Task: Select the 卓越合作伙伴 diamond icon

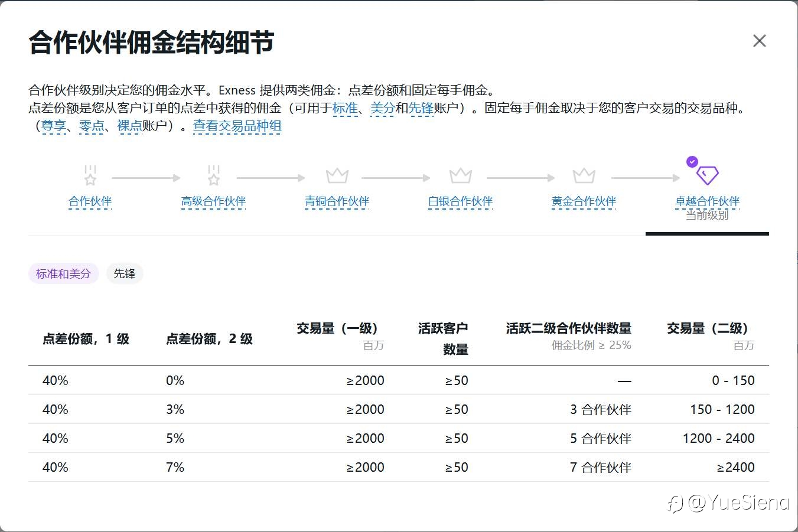Action: (707, 175)
